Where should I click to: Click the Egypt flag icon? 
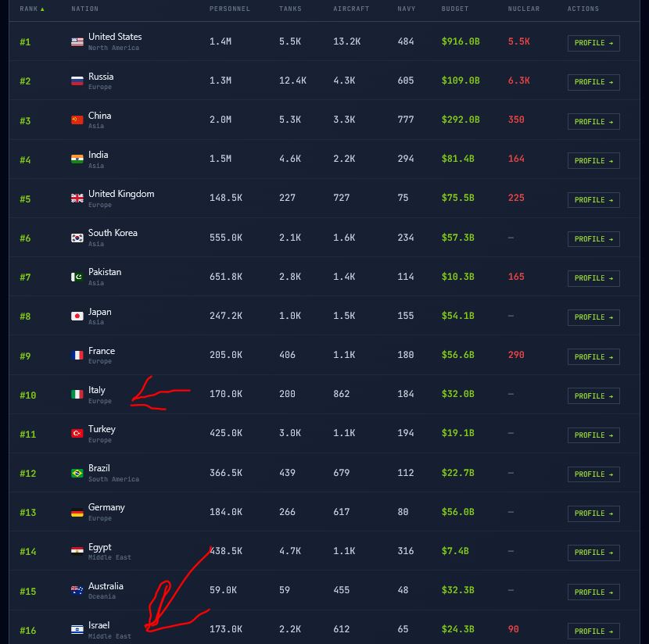pos(77,551)
